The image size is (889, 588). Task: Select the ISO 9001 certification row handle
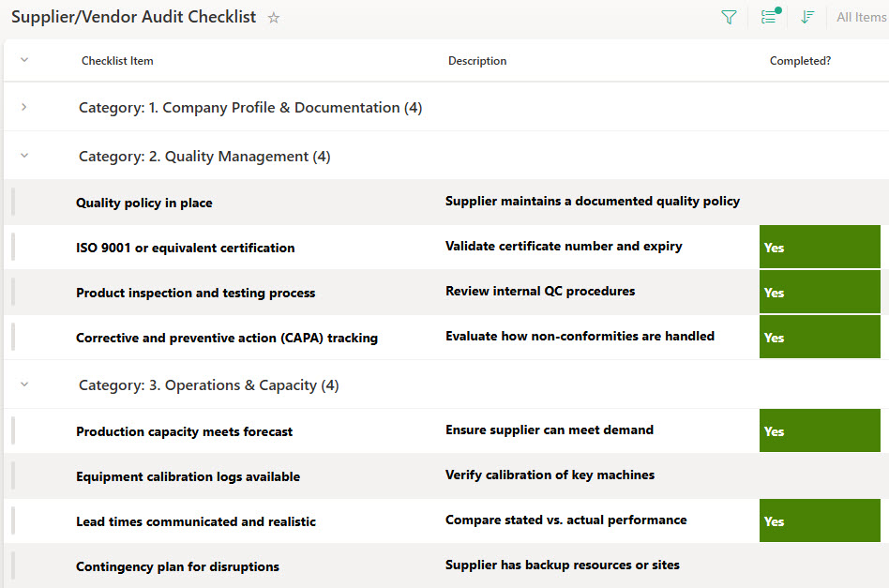pos(13,248)
